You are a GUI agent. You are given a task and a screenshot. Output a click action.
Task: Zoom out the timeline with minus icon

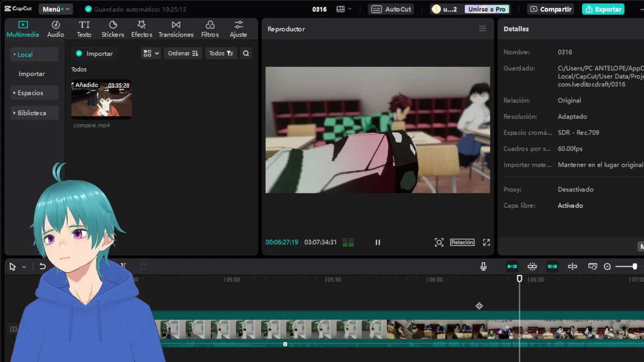pyautogui.click(x=607, y=266)
